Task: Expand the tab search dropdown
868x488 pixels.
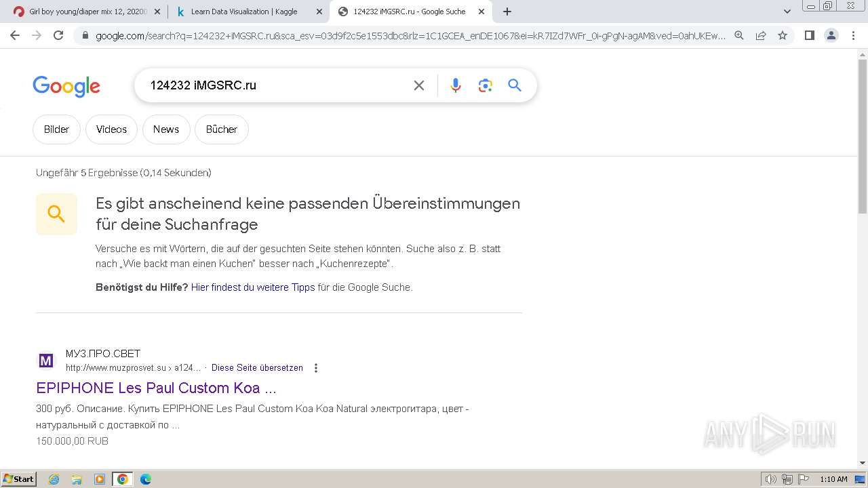Action: coord(787,12)
